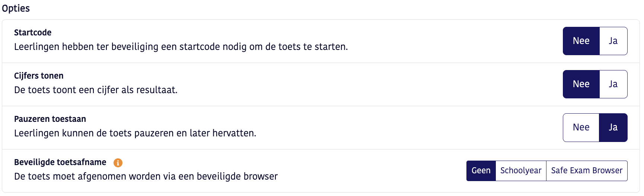Click the Startcode setting title
The image size is (644, 196).
click(33, 32)
